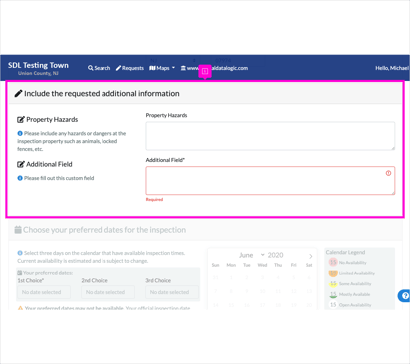Click the 'Union County, NJ' subtitle

[38, 73]
